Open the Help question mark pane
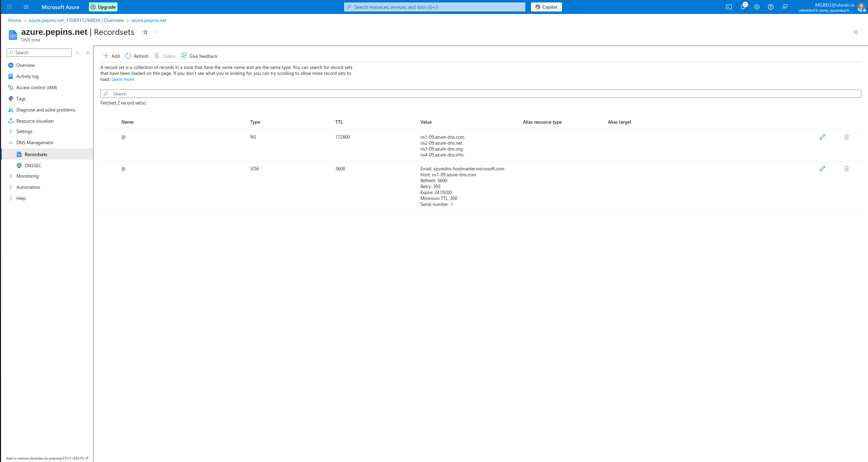 pyautogui.click(x=771, y=7)
